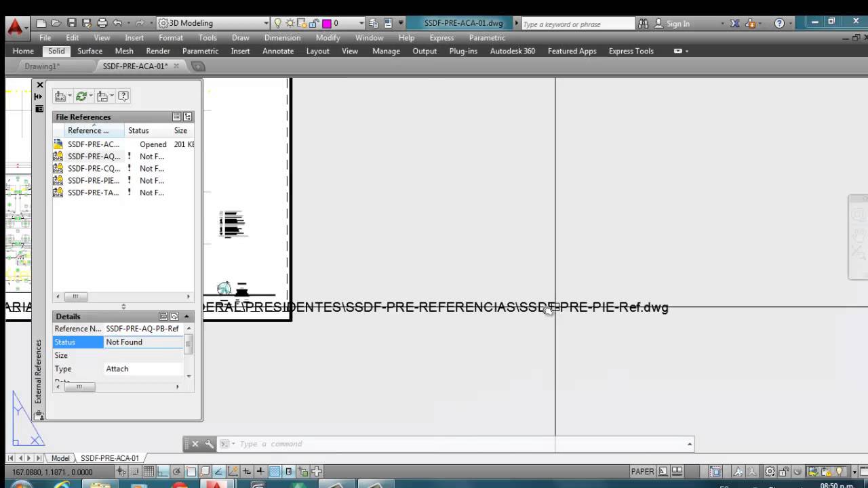Click the Save As icon
Image resolution: width=868 pixels, height=488 pixels.
coord(86,23)
